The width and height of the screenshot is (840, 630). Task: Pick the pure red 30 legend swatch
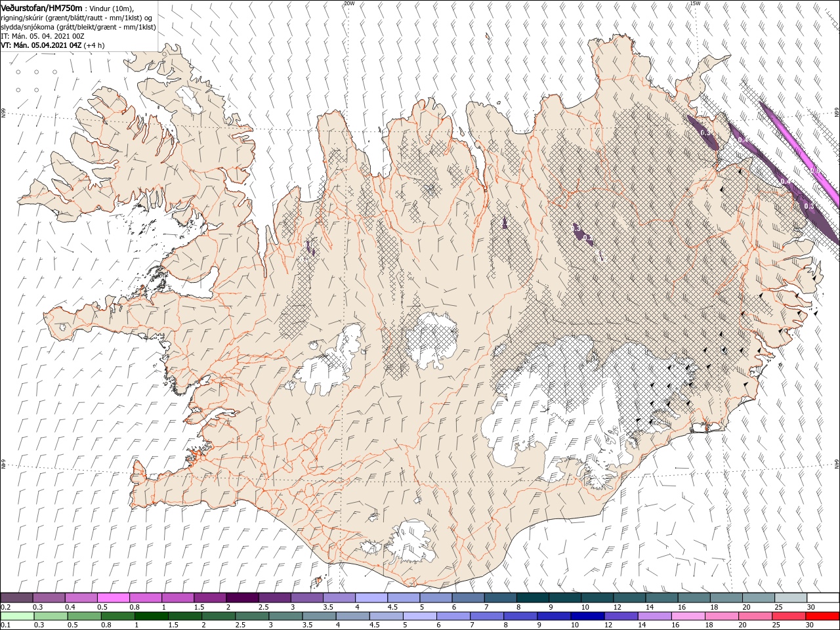(x=822, y=616)
